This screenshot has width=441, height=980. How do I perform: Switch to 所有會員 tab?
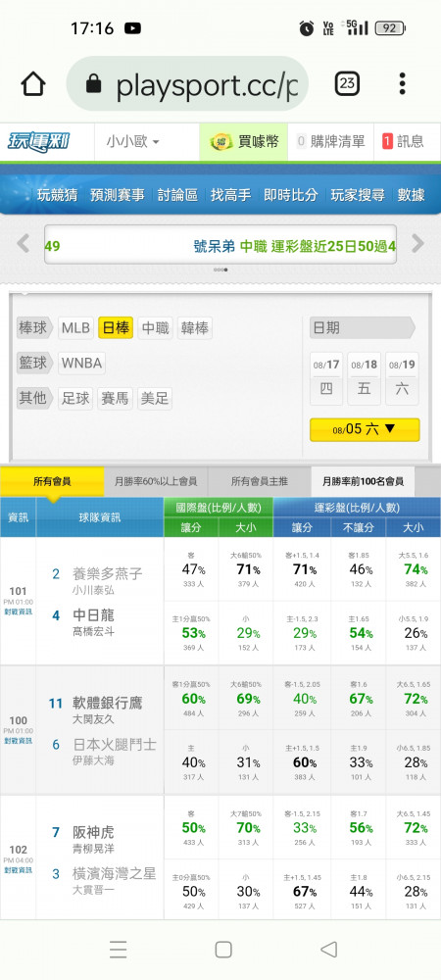[52, 481]
